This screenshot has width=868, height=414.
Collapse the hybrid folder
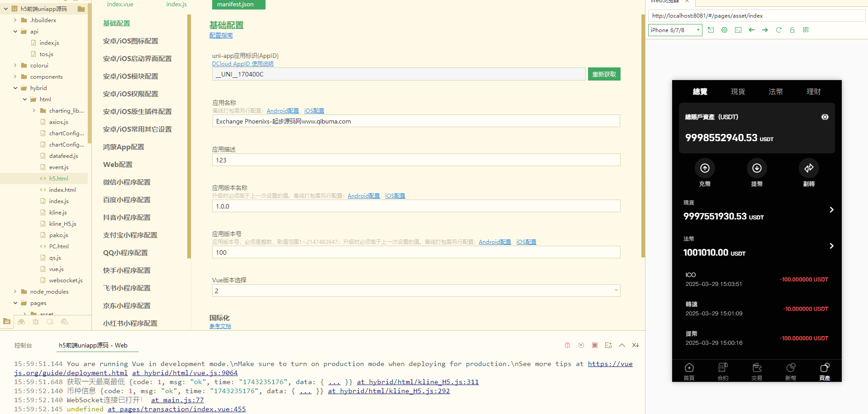15,88
